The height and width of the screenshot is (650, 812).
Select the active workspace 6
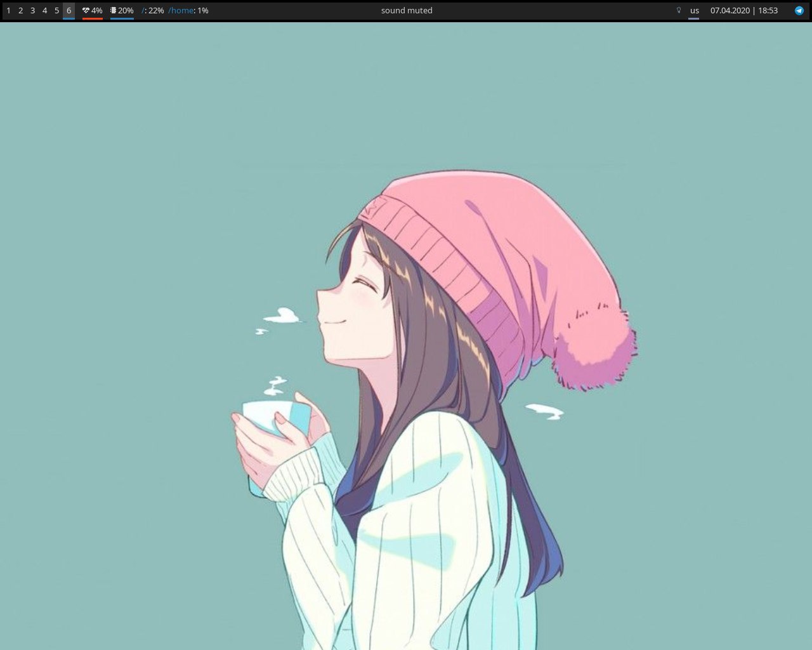69,11
